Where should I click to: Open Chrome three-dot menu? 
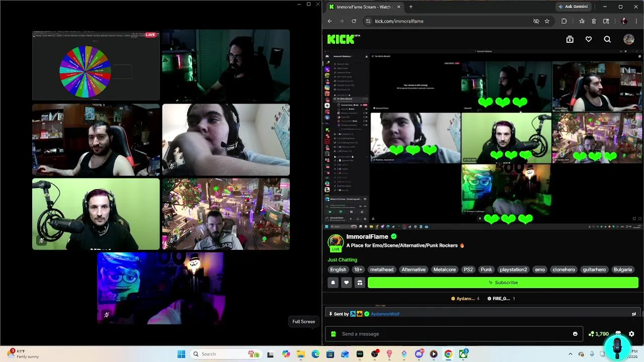636,21
